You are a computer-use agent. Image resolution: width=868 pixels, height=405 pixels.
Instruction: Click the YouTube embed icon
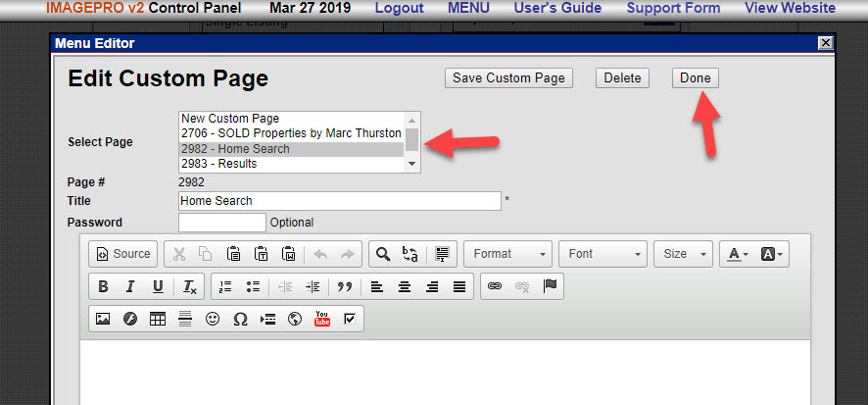tap(322, 319)
